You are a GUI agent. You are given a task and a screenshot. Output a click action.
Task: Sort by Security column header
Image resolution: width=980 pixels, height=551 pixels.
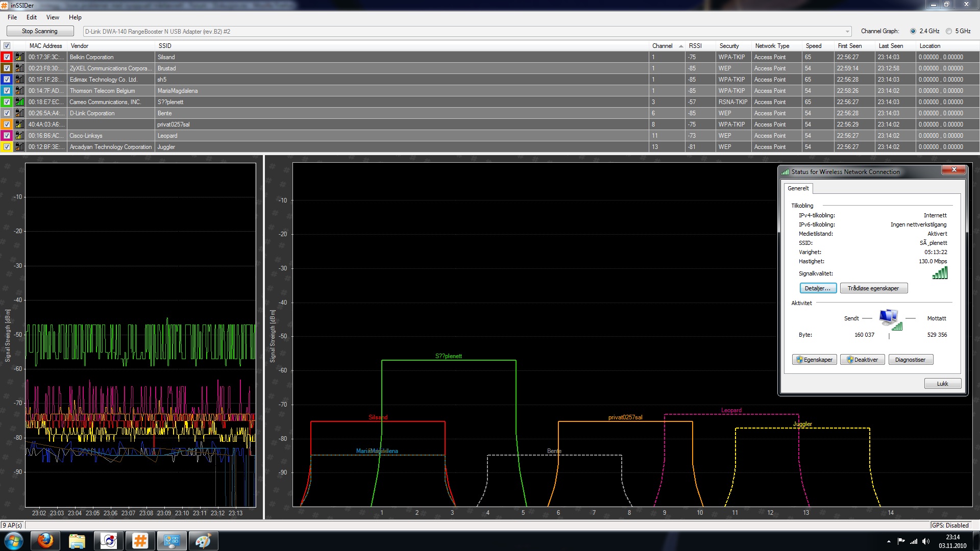click(734, 46)
